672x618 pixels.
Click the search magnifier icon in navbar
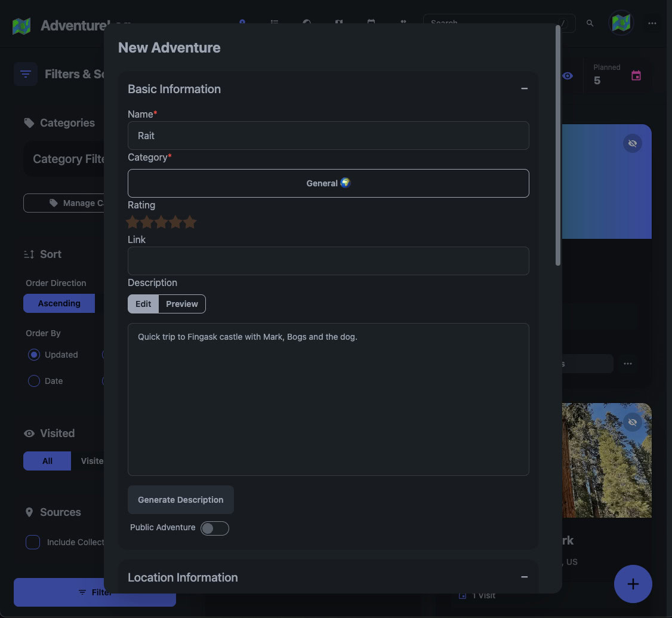tap(590, 23)
